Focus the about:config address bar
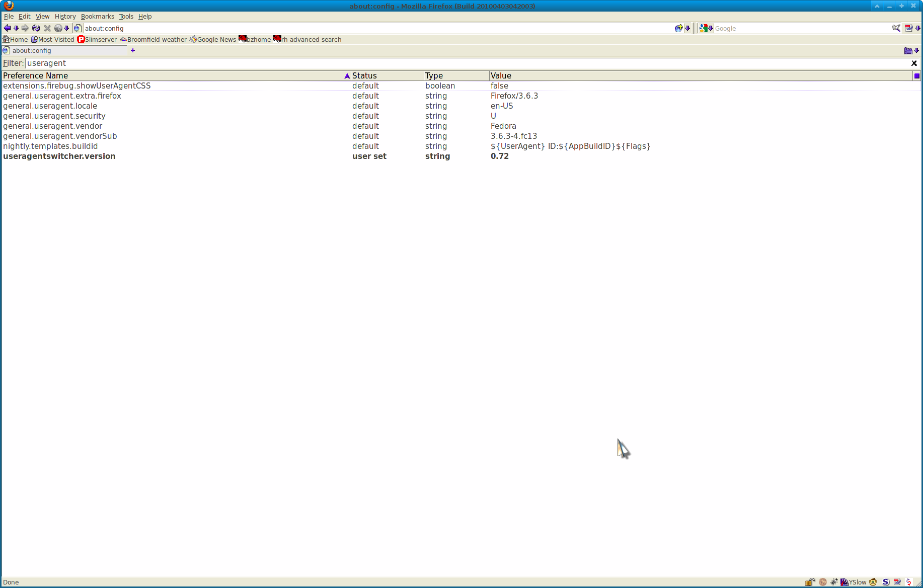923x588 pixels. 377,28
